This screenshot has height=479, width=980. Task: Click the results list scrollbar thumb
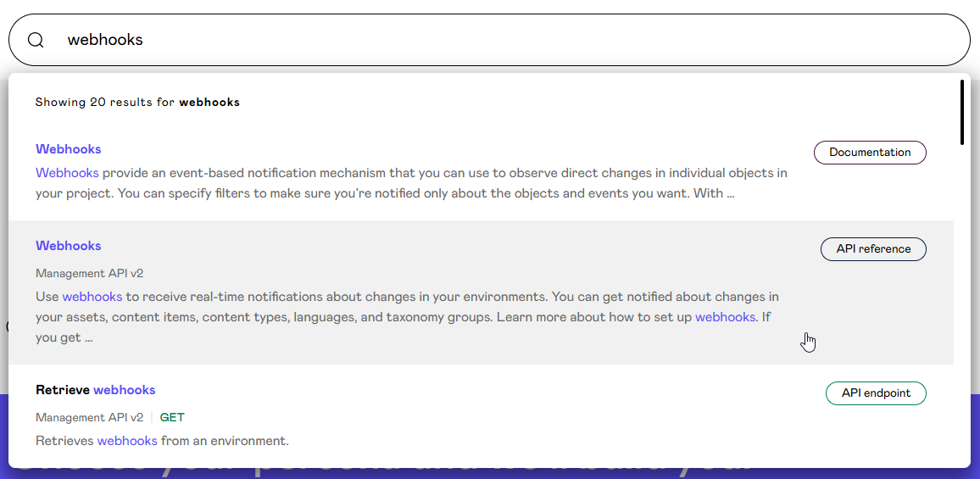962,112
